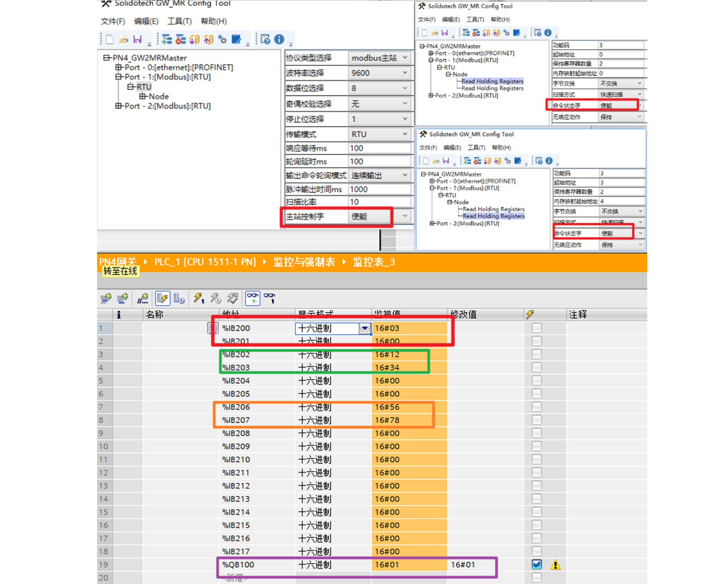
Task: Click the gear settings icon in config toolbar
Action: click(x=223, y=39)
